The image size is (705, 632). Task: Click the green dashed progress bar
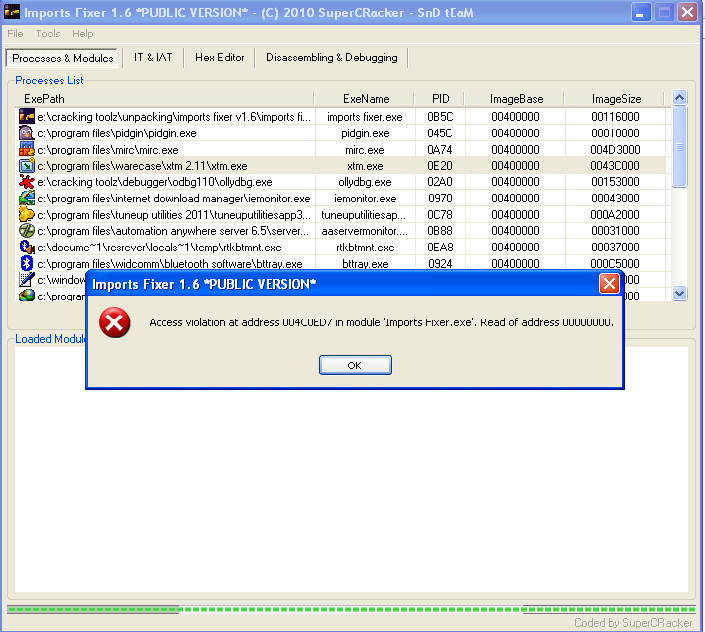(x=351, y=610)
